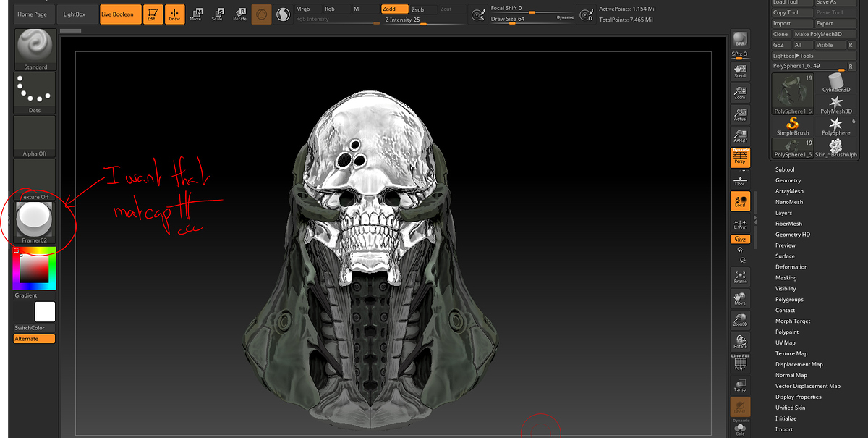Expand the FiberMesh section
The width and height of the screenshot is (868, 438).
click(x=789, y=224)
